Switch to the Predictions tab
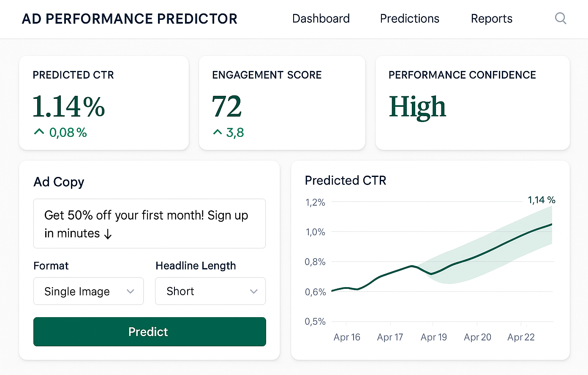The height and width of the screenshot is (375, 588). point(409,19)
